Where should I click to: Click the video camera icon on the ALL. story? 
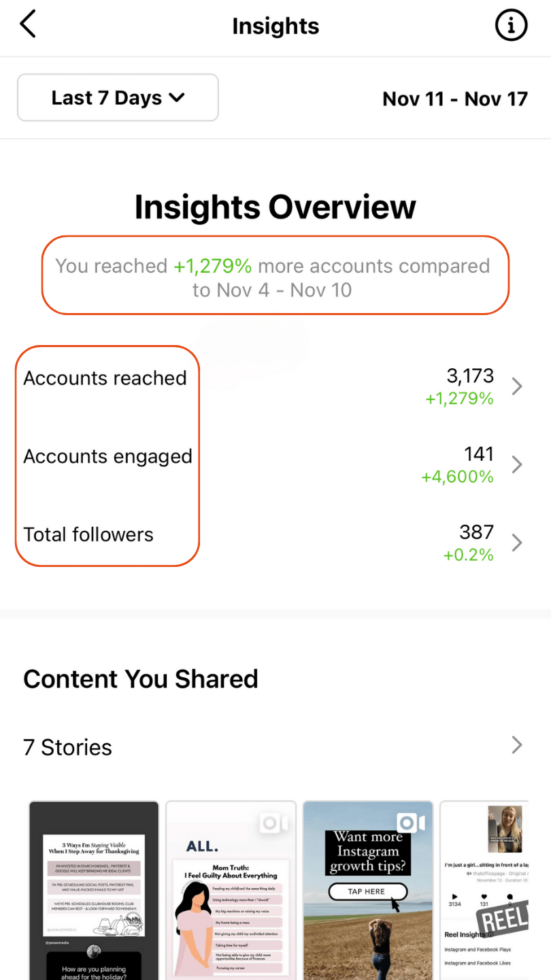pos(274,821)
